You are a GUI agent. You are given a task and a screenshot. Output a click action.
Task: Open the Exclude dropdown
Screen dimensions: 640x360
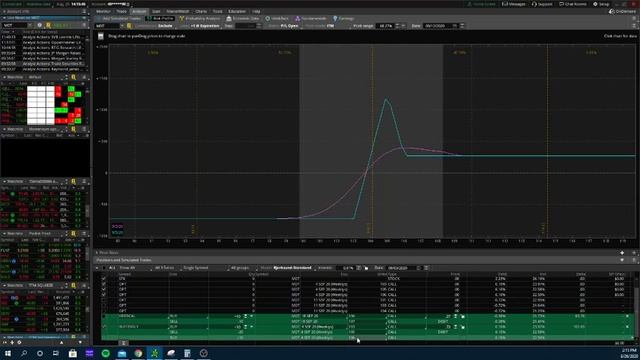tap(167, 26)
